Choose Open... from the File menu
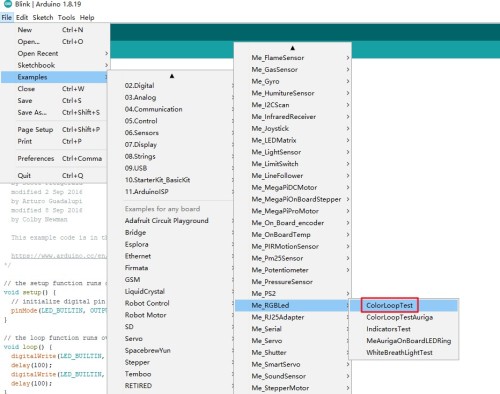Screen dimensions: 500x394 (54, 42)
